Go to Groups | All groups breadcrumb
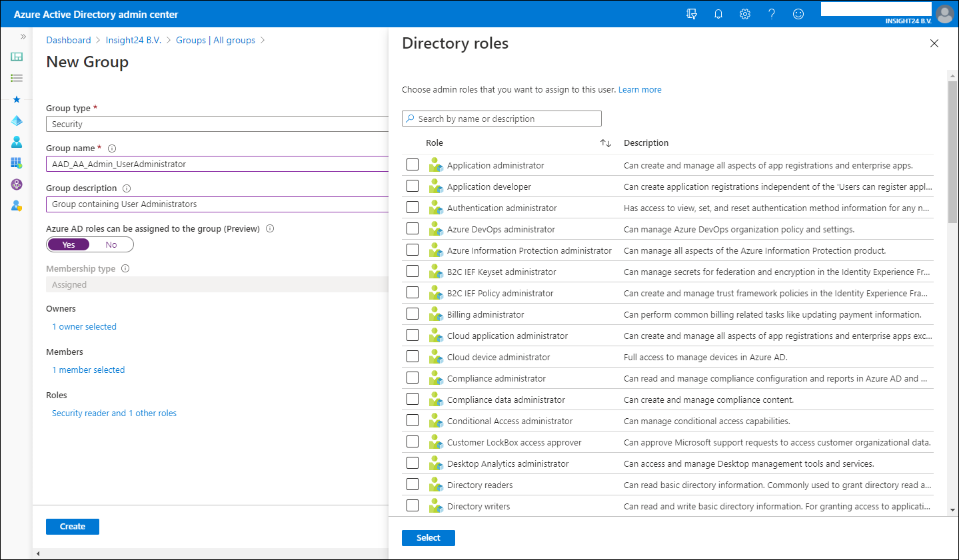Viewport: 959px width, 560px height. pyautogui.click(x=215, y=40)
